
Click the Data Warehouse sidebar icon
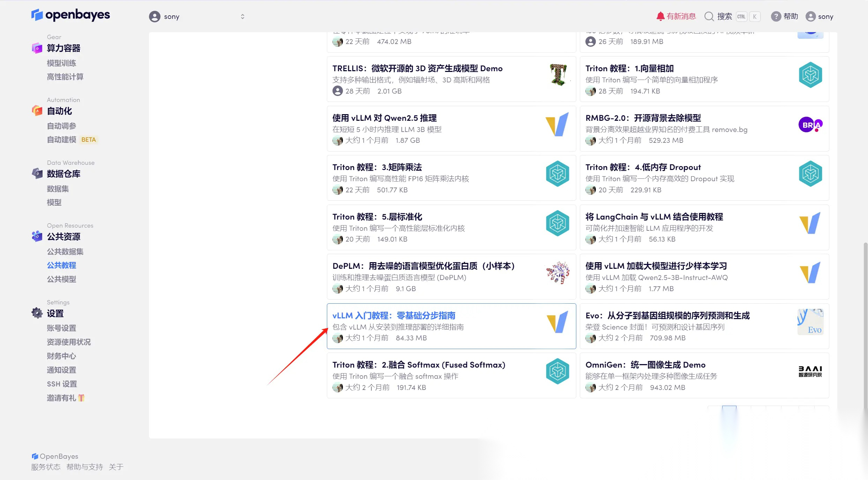click(37, 173)
